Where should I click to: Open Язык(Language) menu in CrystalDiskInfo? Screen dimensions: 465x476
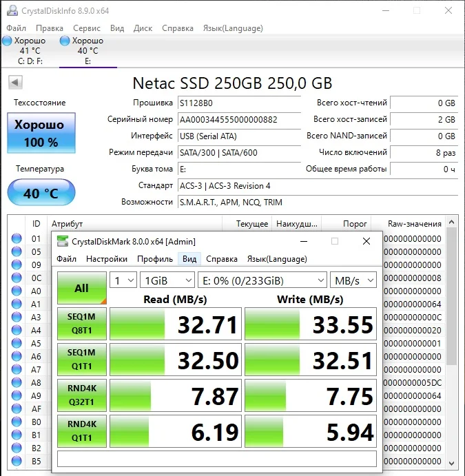233,28
